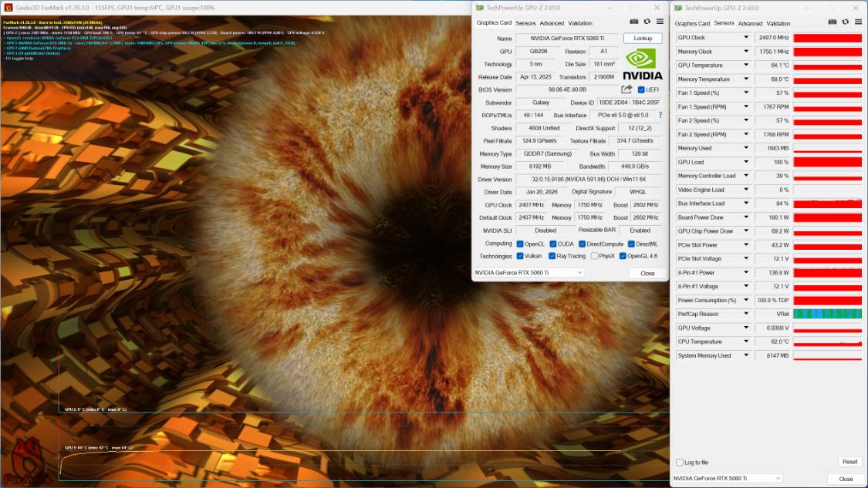This screenshot has width=868, height=488.
Task: Open Validation tab in the Sensors window
Action: 778,24
